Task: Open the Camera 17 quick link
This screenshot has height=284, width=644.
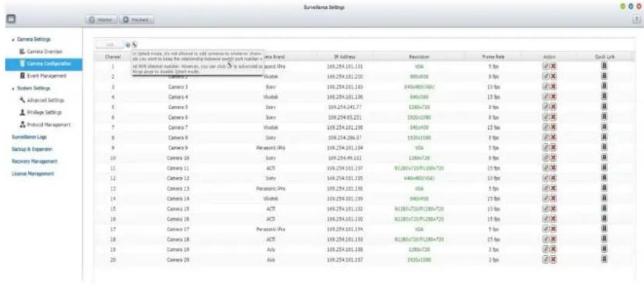Action: (605, 229)
